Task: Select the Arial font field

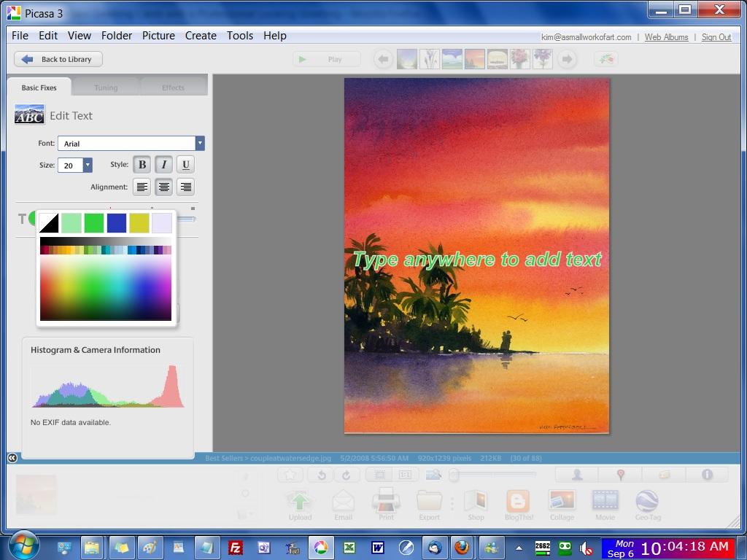Action: 127,144
